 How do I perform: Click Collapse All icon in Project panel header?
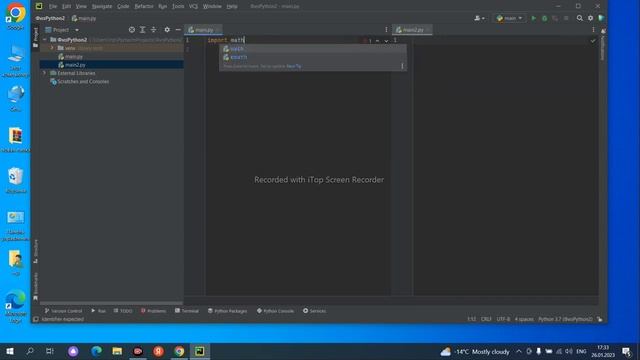pos(153,30)
